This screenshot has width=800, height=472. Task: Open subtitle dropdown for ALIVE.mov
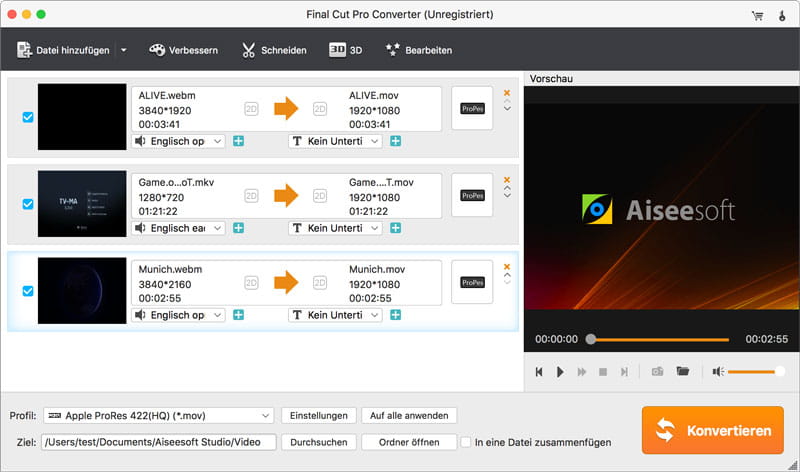pos(335,141)
